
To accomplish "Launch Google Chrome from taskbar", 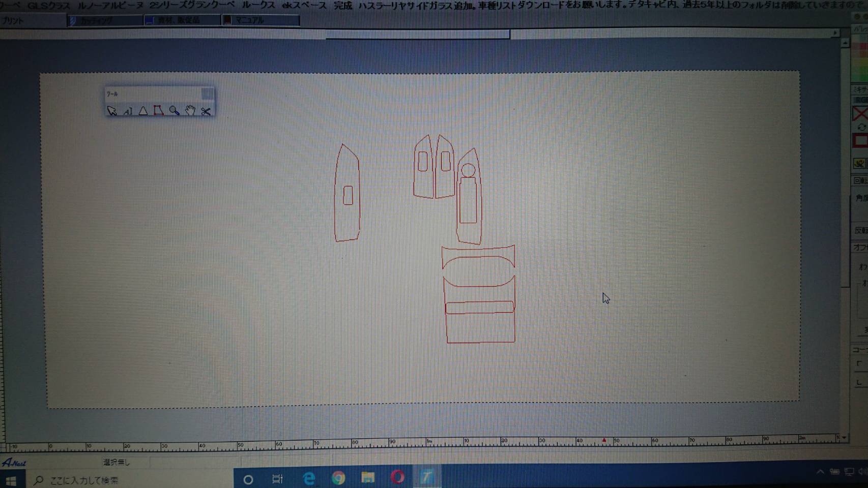I will [338, 478].
